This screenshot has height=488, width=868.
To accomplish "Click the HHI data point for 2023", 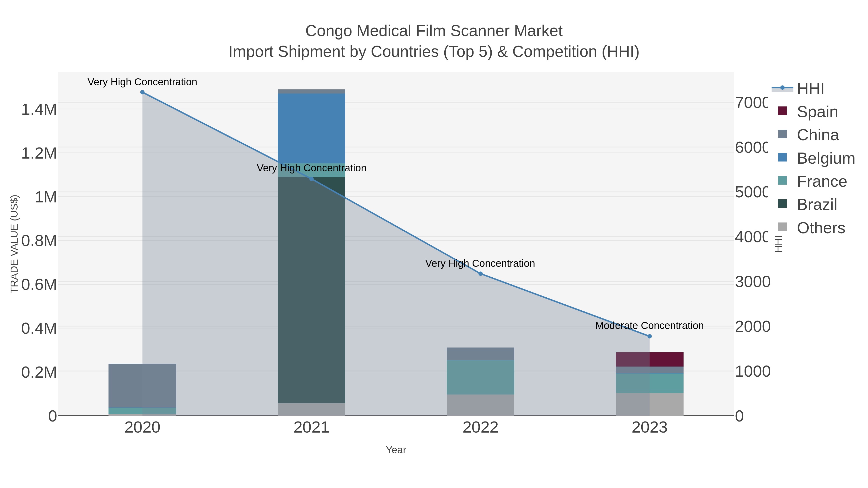I will [x=650, y=336].
